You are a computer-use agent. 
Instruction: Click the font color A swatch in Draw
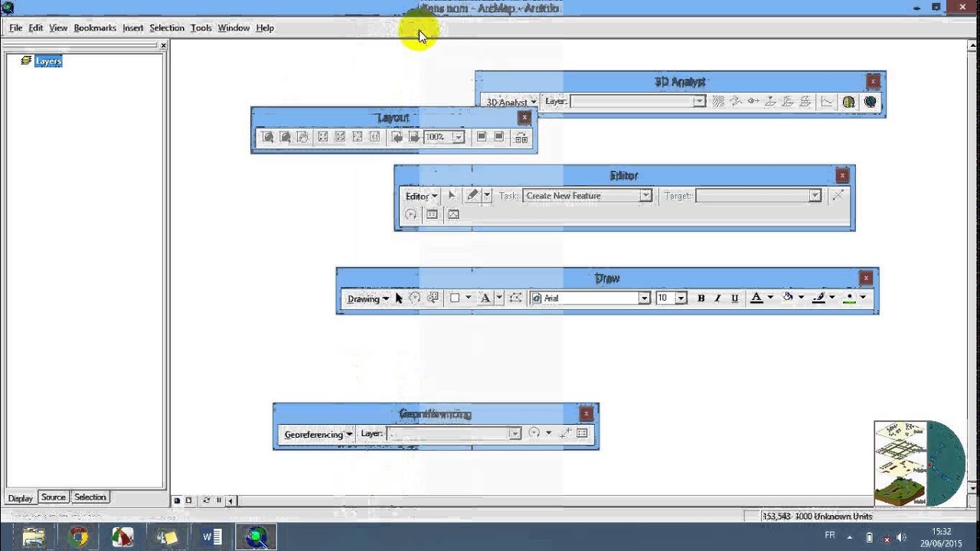(756, 298)
